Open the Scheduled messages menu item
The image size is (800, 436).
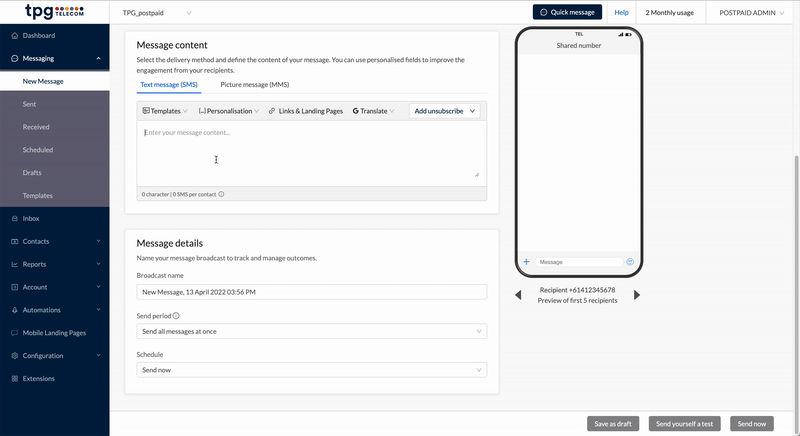click(38, 150)
